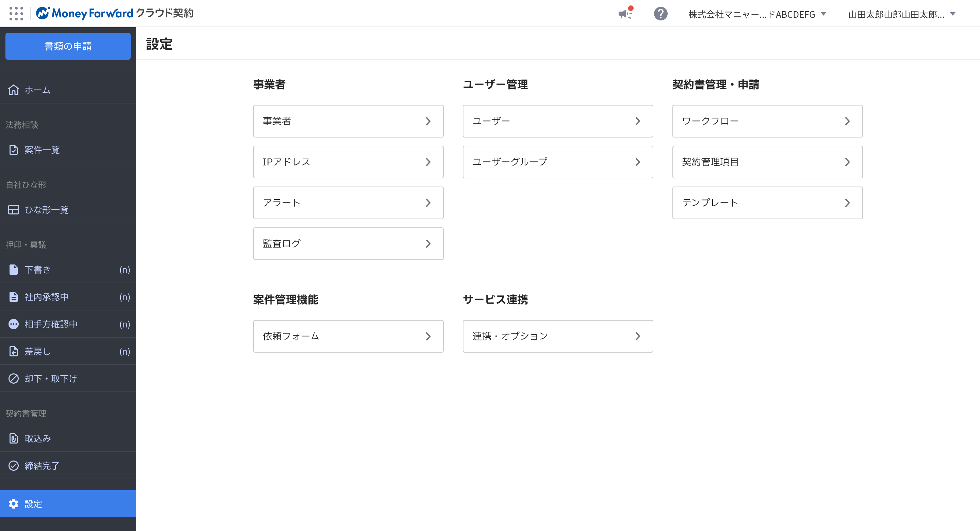Click the ホーム house icon
The image size is (980, 531).
14,90
